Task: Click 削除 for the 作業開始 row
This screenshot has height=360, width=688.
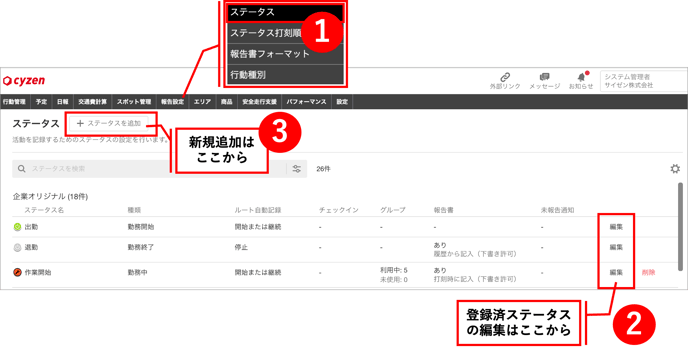Action: [x=649, y=273]
